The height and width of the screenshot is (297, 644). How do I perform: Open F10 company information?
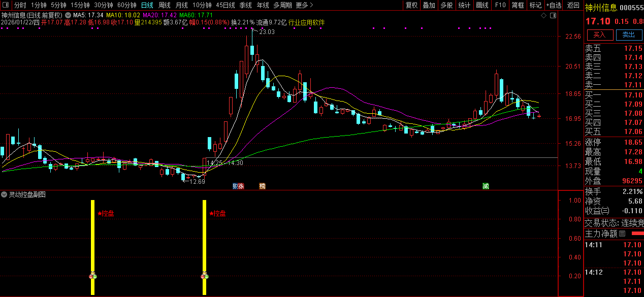point(500,5)
